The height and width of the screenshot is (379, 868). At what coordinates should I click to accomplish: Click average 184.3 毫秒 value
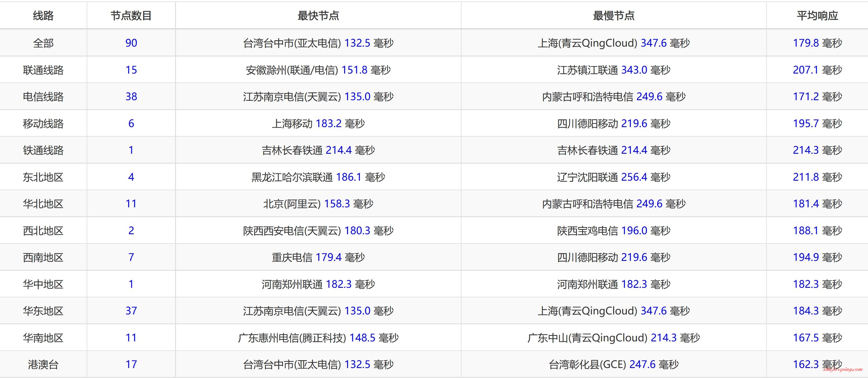click(x=817, y=311)
